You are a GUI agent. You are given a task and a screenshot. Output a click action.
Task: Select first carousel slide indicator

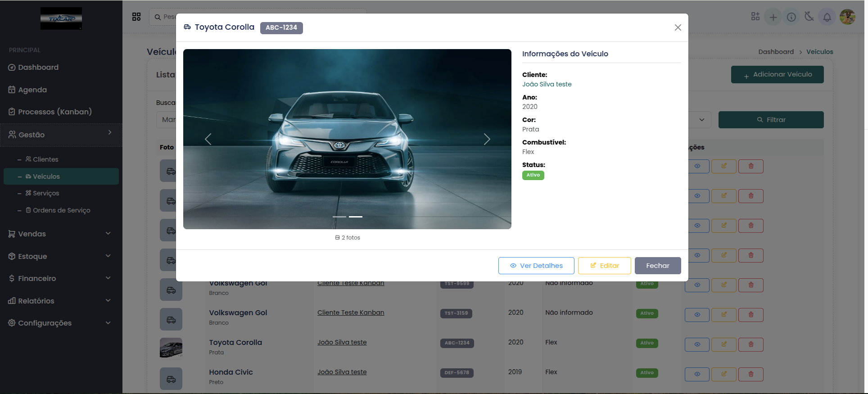339,217
